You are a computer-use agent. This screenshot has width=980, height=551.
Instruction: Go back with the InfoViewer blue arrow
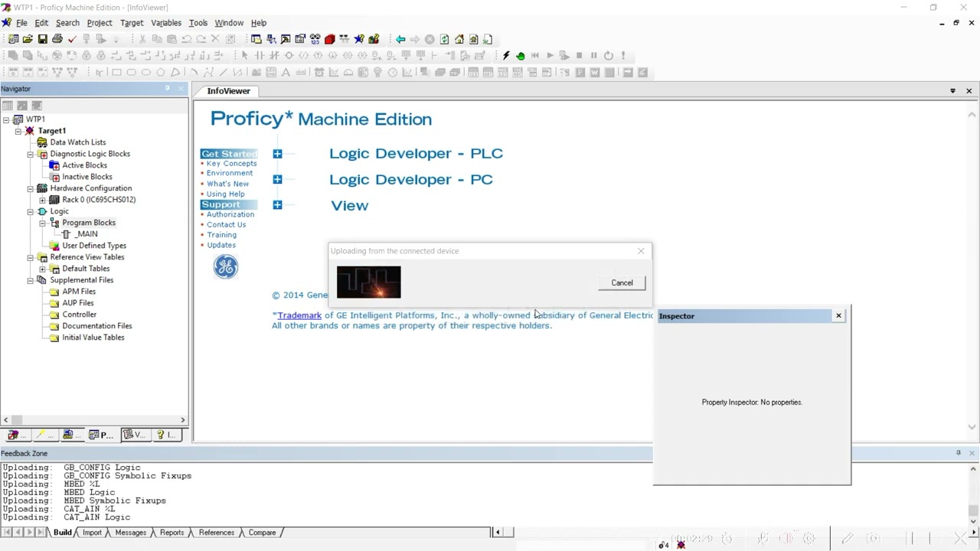point(400,39)
